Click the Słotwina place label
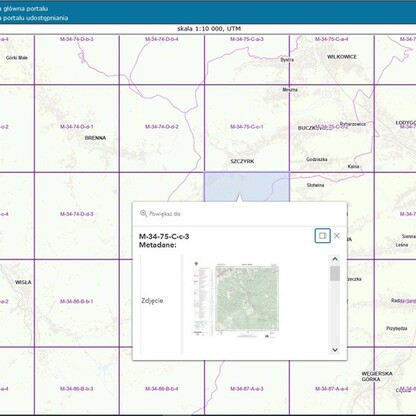 315,185
